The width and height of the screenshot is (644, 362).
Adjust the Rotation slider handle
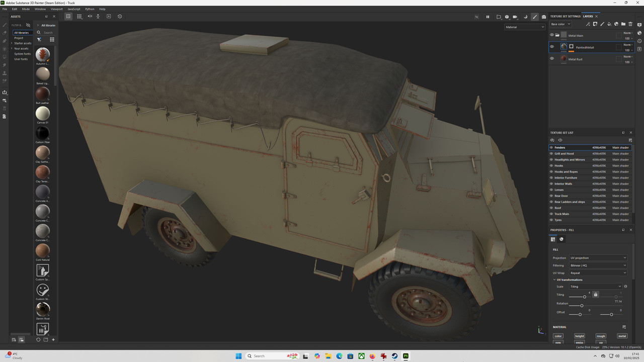tap(582, 306)
